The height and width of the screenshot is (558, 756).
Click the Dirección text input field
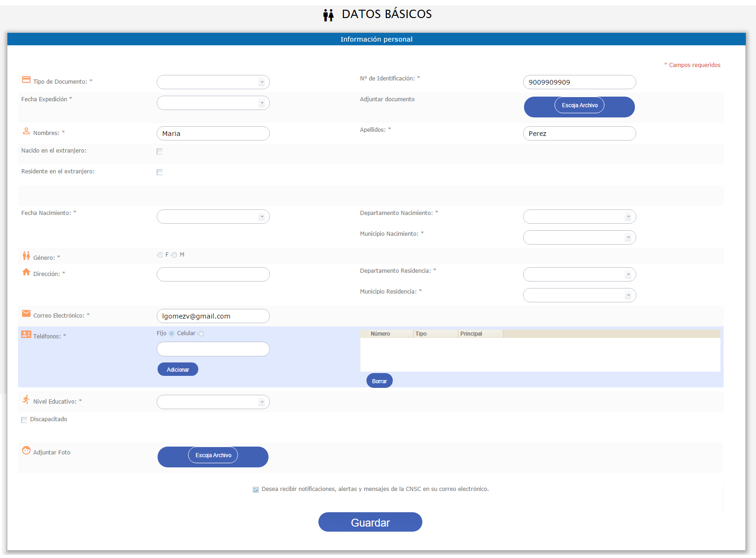[213, 275]
